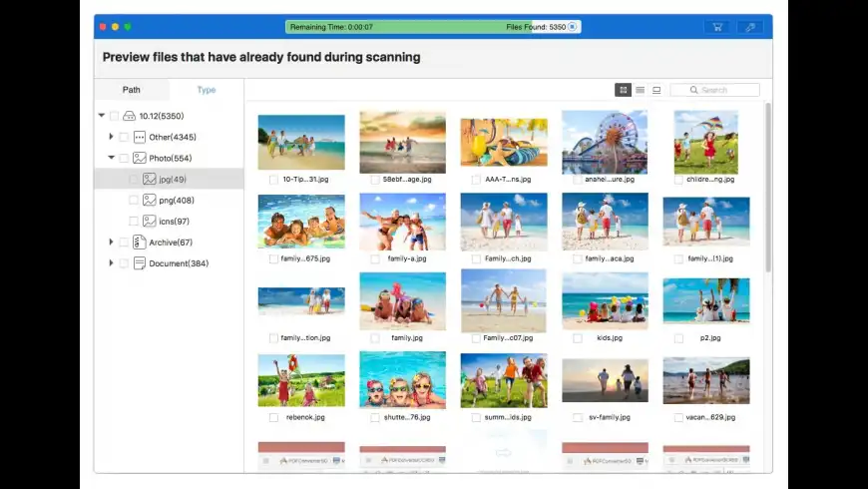The width and height of the screenshot is (868, 489).
Task: Expand the Document(384) node
Action: (x=112, y=262)
